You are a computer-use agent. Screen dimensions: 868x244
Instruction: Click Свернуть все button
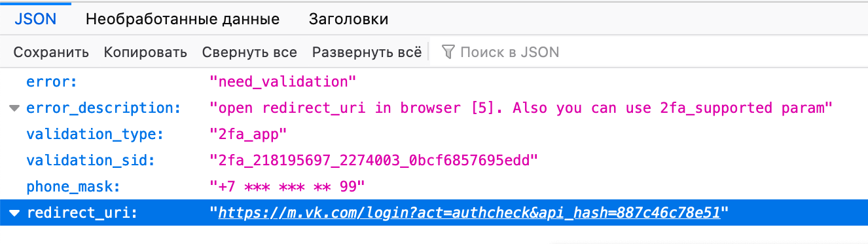[249, 52]
